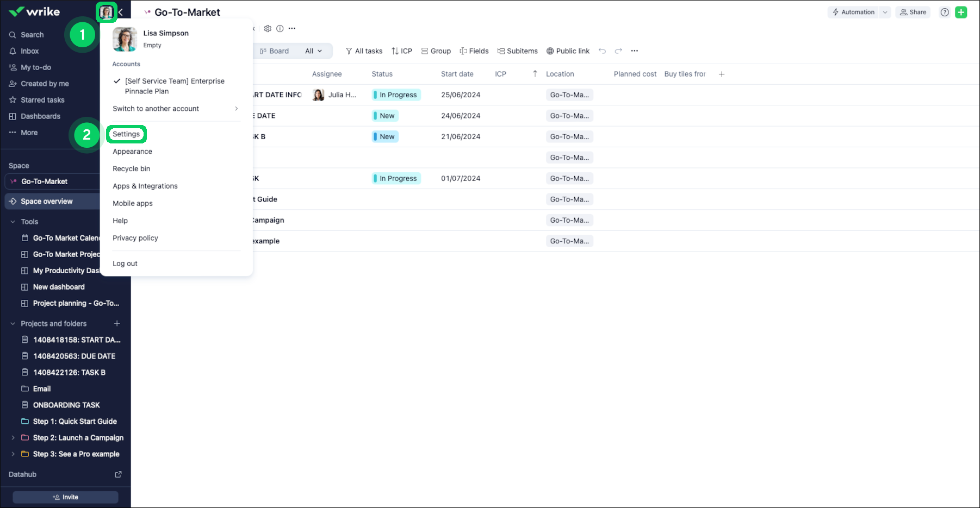This screenshot has width=980, height=508.
Task: Choose Log out in profile menu
Action: (125, 264)
